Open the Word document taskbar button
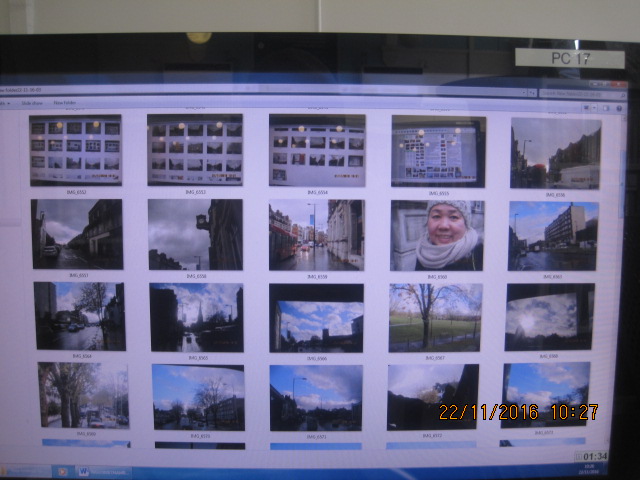The width and height of the screenshot is (640, 480). (104, 472)
